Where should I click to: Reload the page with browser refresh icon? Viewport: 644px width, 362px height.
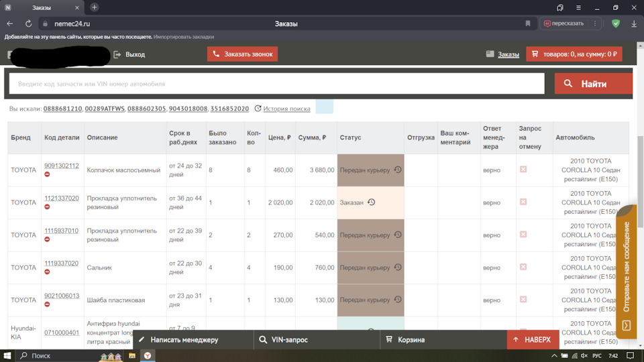pos(28,24)
